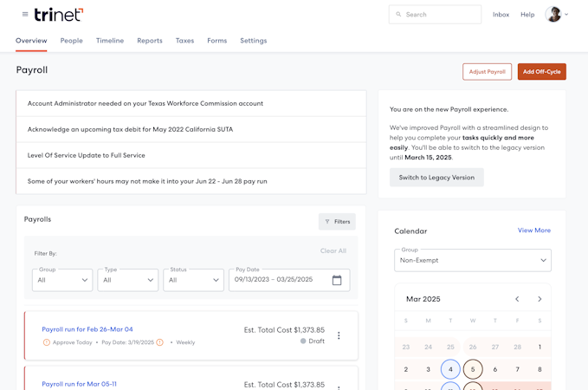This screenshot has width=588, height=390.
Task: Expand the Group filter dropdown
Action: pyautogui.click(x=62, y=280)
